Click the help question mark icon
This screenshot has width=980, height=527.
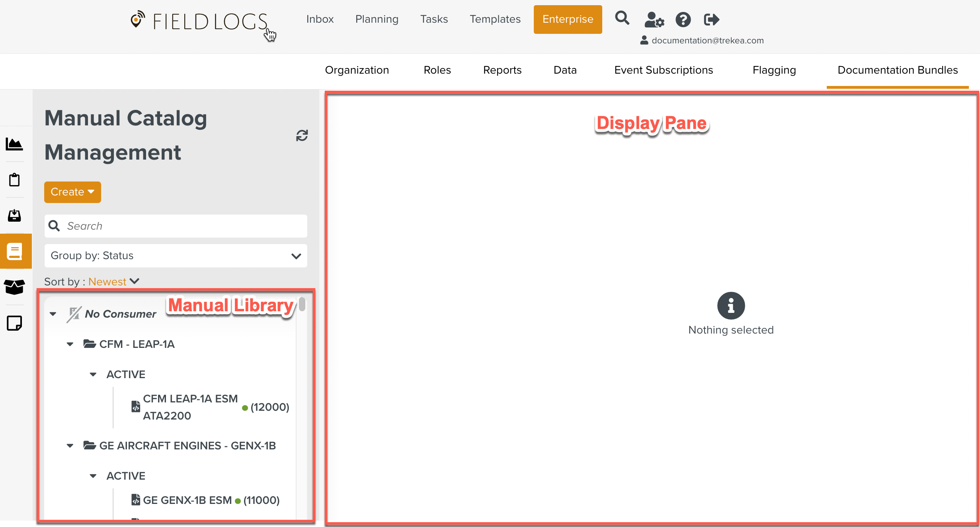[x=683, y=20]
